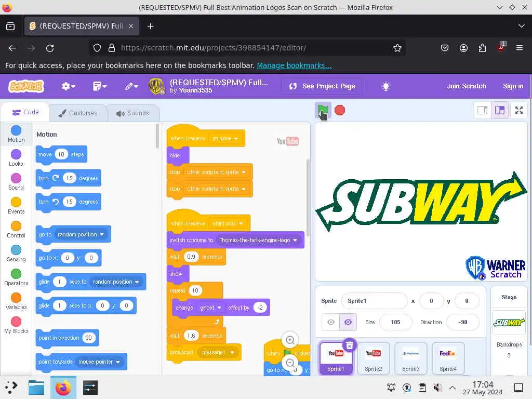Screen dimensions: 532x399
Task: Open Firefox extensions icon
Action: click(482, 48)
